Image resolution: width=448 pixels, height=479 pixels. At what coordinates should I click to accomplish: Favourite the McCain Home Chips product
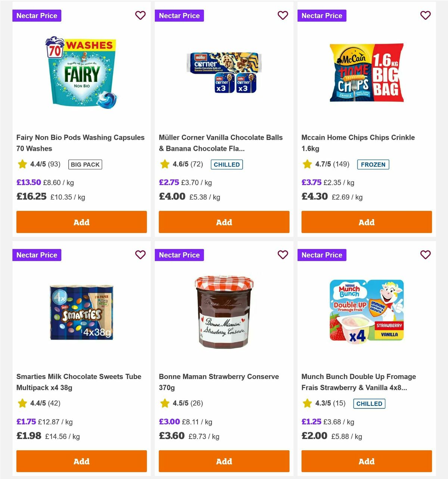[x=425, y=15]
